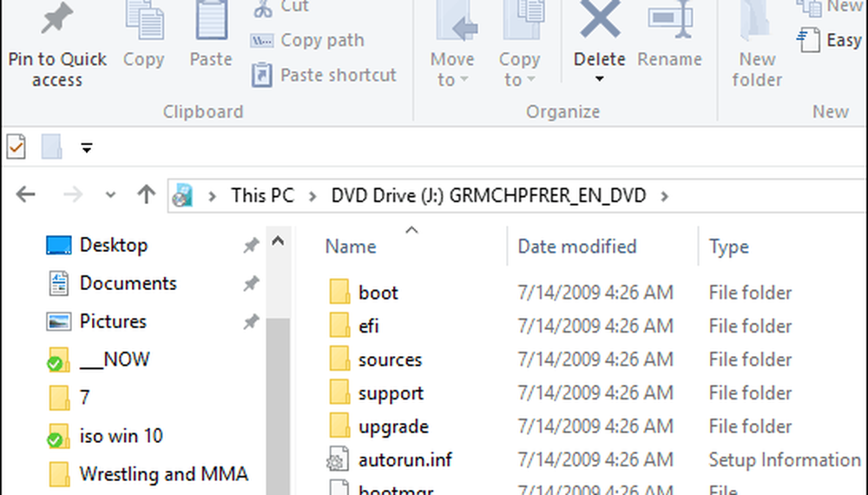Click the Properties checkmark quick access icon

(x=16, y=148)
